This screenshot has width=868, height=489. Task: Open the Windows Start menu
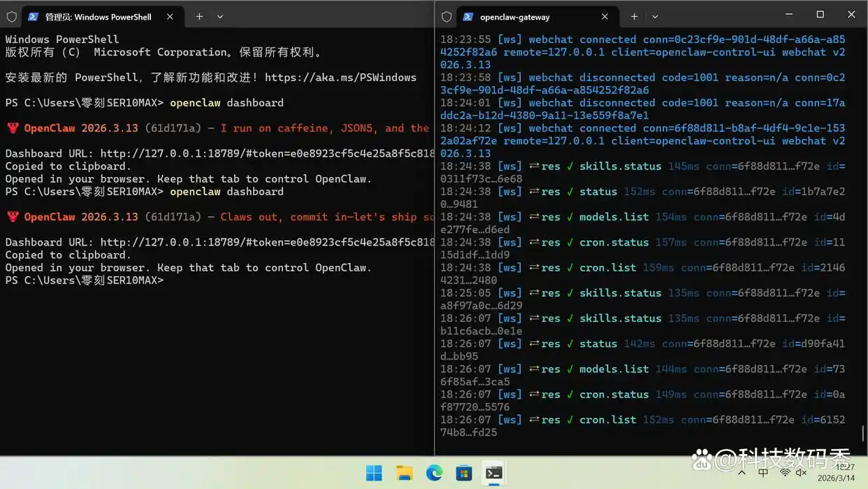click(374, 473)
